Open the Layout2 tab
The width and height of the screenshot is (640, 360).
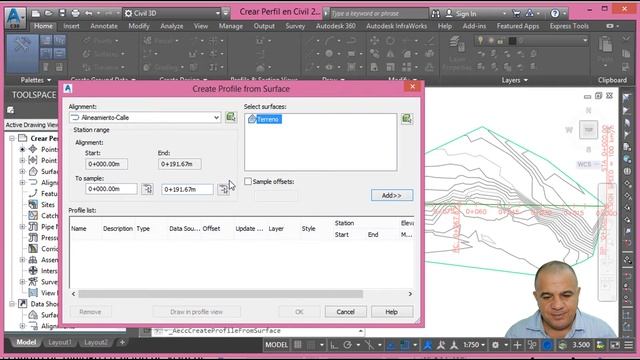click(96, 342)
